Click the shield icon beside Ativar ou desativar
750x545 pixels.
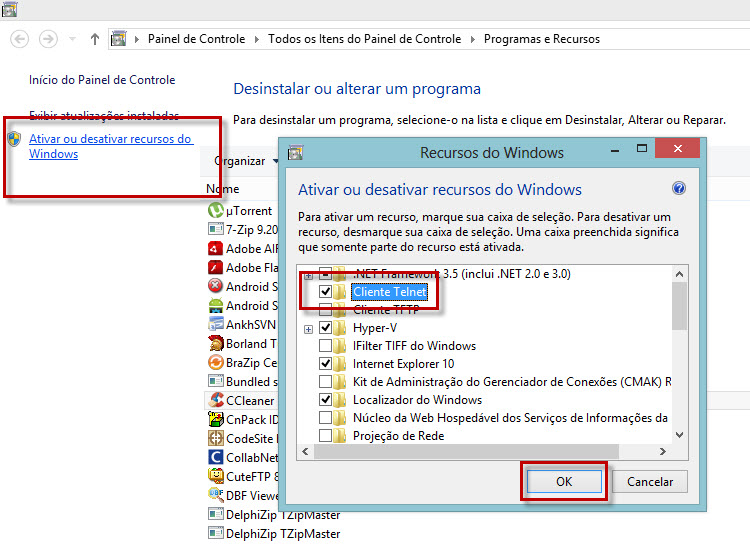tap(15, 139)
